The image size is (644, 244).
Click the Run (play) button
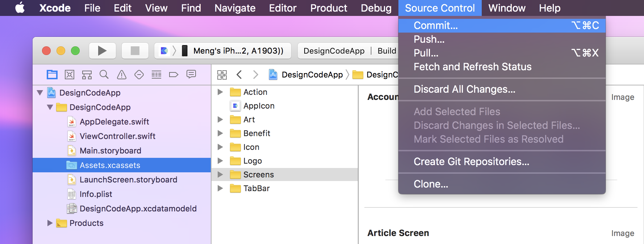click(x=103, y=51)
